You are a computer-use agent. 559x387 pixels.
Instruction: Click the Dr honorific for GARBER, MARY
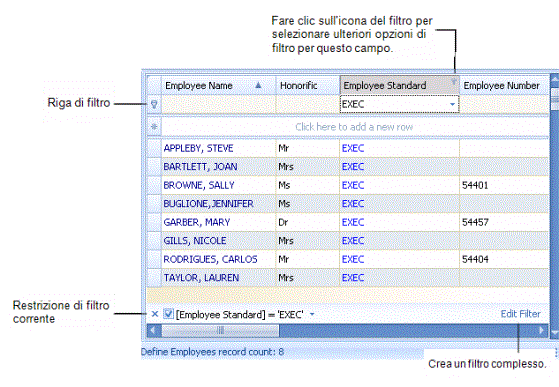click(308, 222)
